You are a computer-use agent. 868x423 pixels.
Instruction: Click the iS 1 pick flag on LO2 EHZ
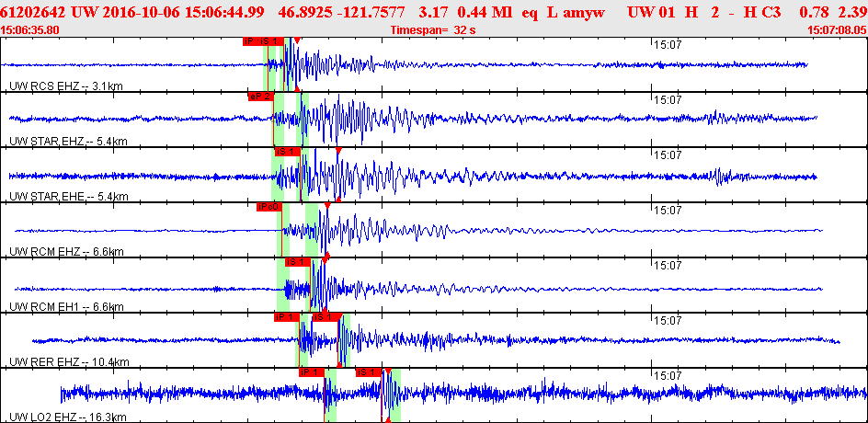click(369, 372)
